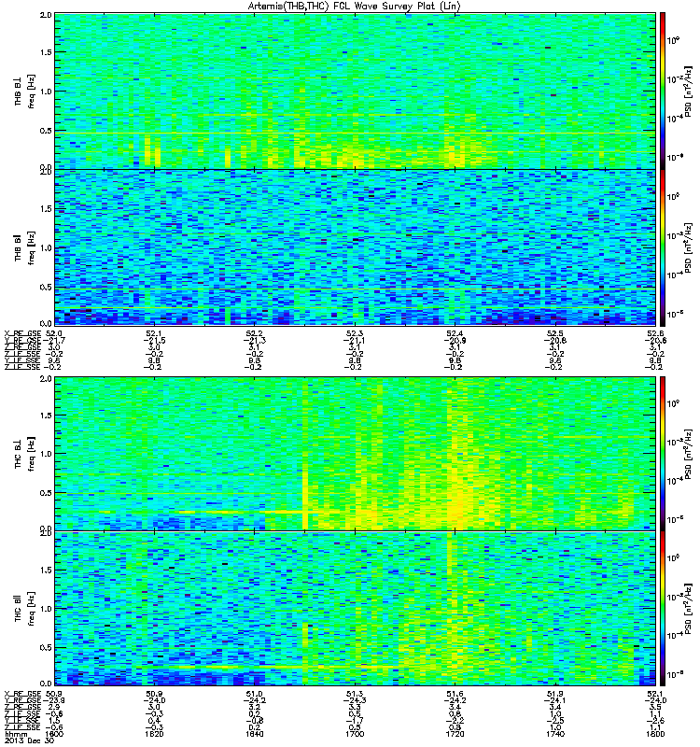Click the 1600 time tick label
Screen dimensions: 700x747
54,734
